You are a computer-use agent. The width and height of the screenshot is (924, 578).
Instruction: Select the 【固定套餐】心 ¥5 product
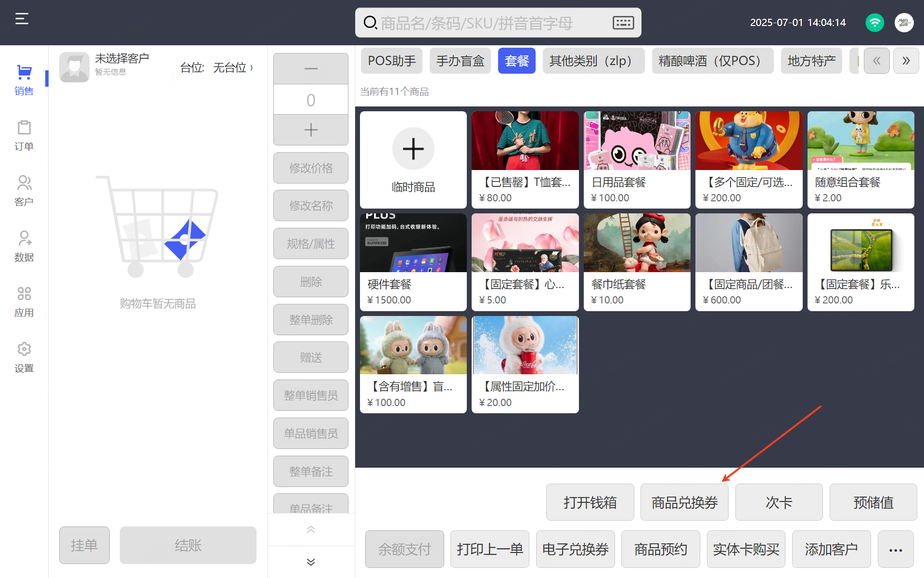525,262
